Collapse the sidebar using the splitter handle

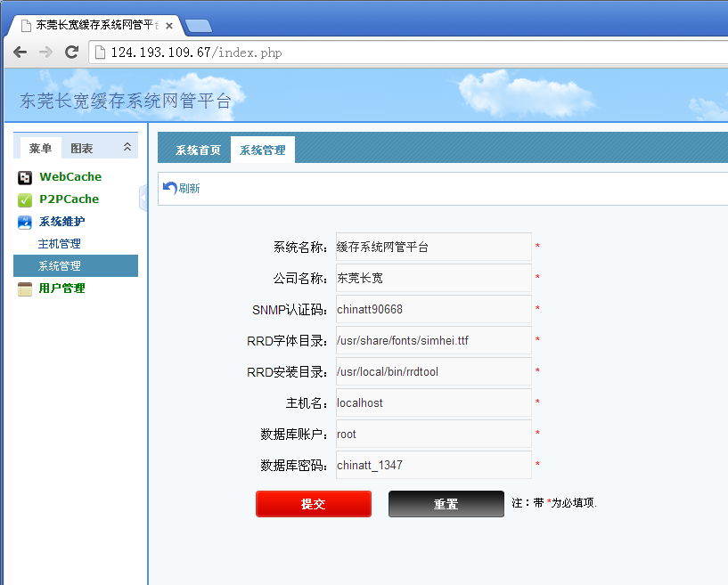143,198
